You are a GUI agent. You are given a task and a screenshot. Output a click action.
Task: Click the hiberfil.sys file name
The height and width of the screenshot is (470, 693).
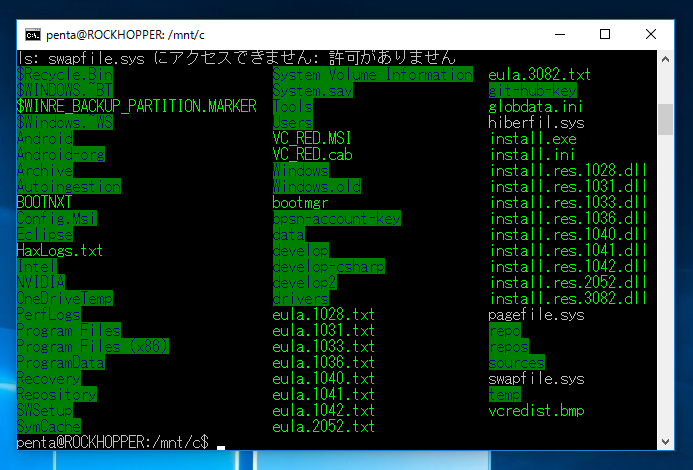point(537,122)
